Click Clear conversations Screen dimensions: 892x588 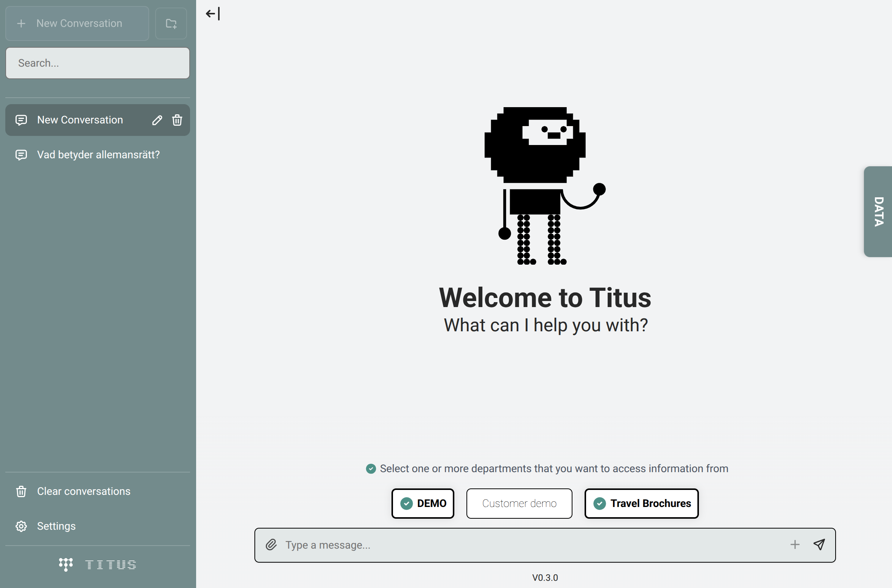coord(84,491)
